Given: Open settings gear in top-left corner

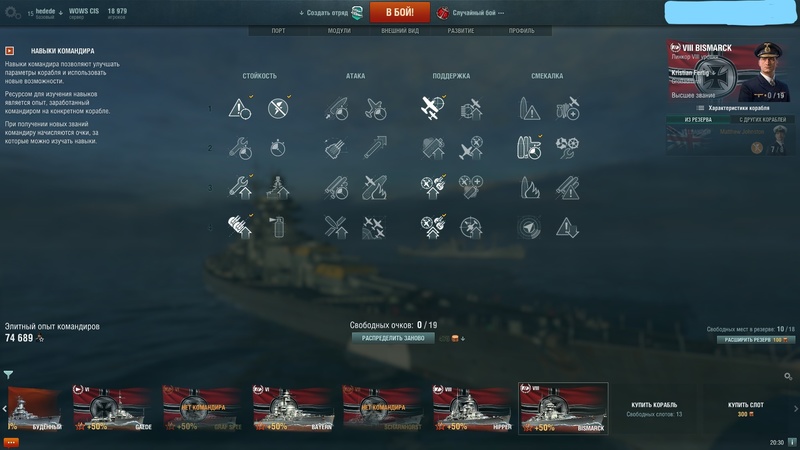Looking at the screenshot, I should click(x=11, y=12).
